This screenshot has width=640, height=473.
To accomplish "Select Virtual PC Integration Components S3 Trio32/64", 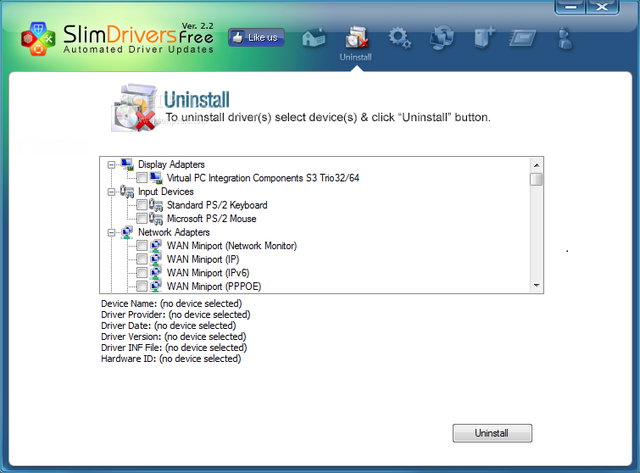I will [263, 178].
